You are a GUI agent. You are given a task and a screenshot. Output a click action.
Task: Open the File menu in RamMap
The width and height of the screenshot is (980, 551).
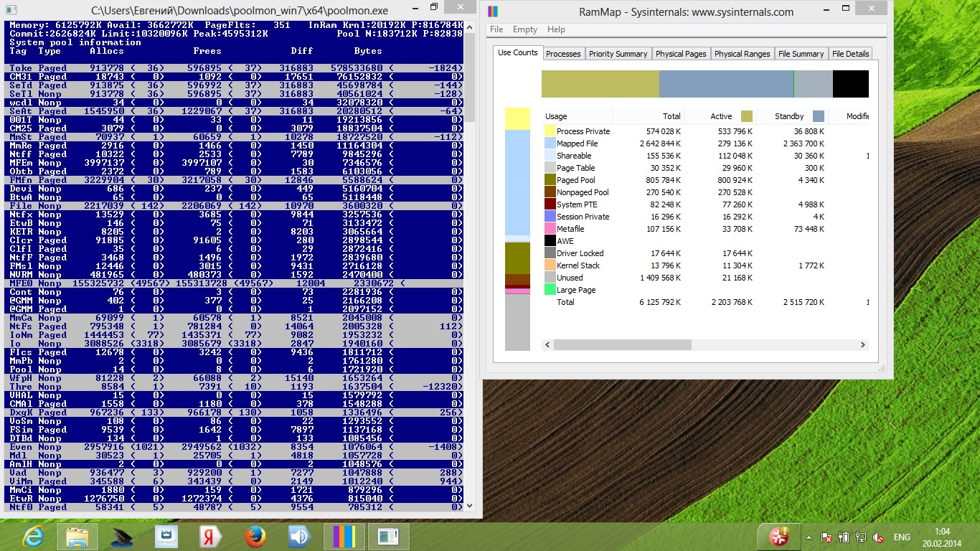click(496, 29)
